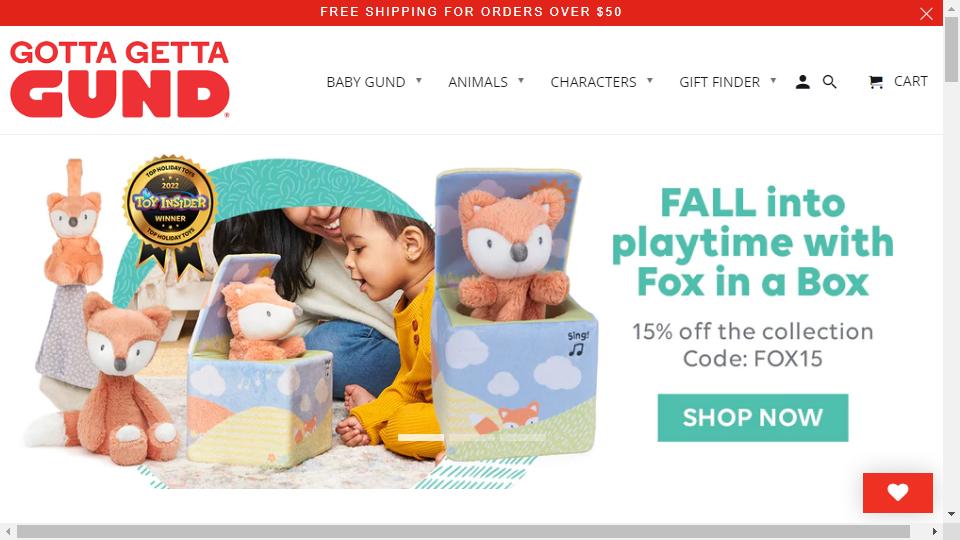960x540 pixels.
Task: Select the first carousel slide indicator bar
Action: [x=421, y=437]
